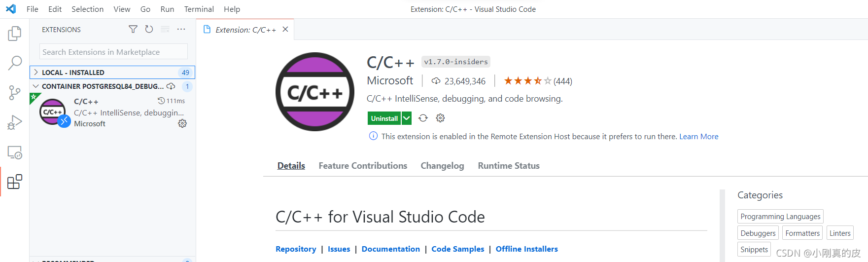Click the Snippets category tag
This screenshot has height=262, width=868.
tap(754, 250)
